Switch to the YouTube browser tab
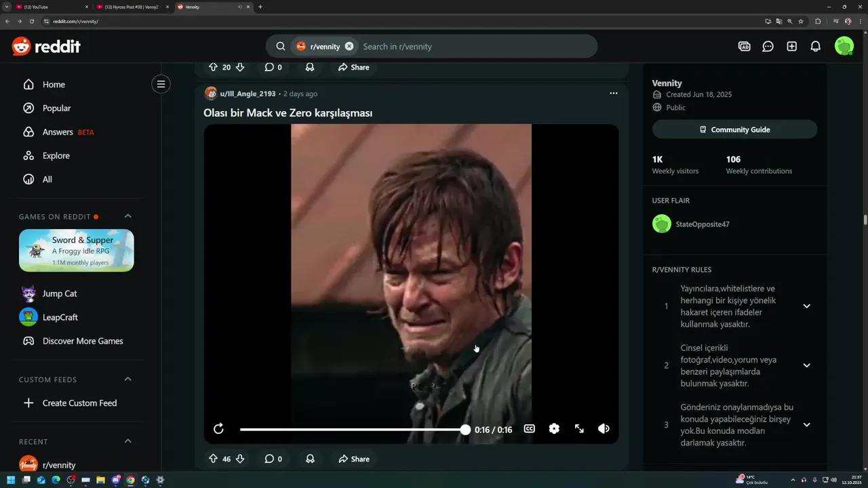 click(51, 7)
